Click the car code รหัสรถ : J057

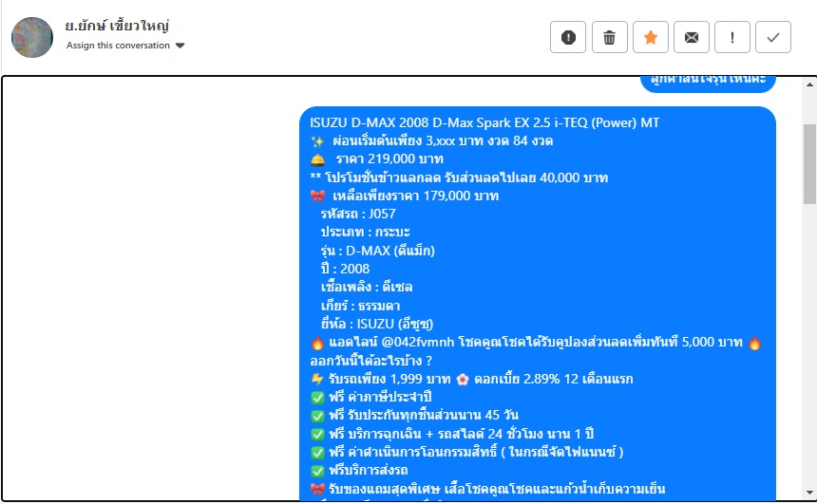358,214
